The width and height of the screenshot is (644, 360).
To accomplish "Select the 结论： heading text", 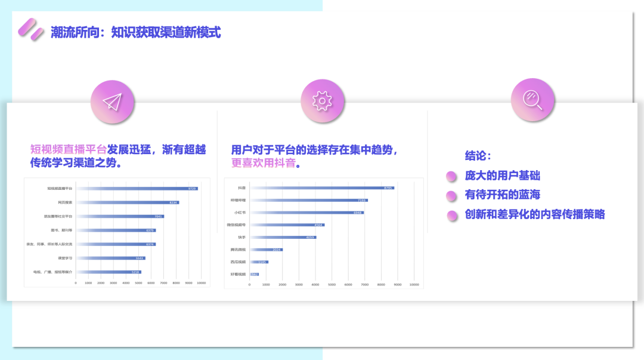I will click(478, 156).
